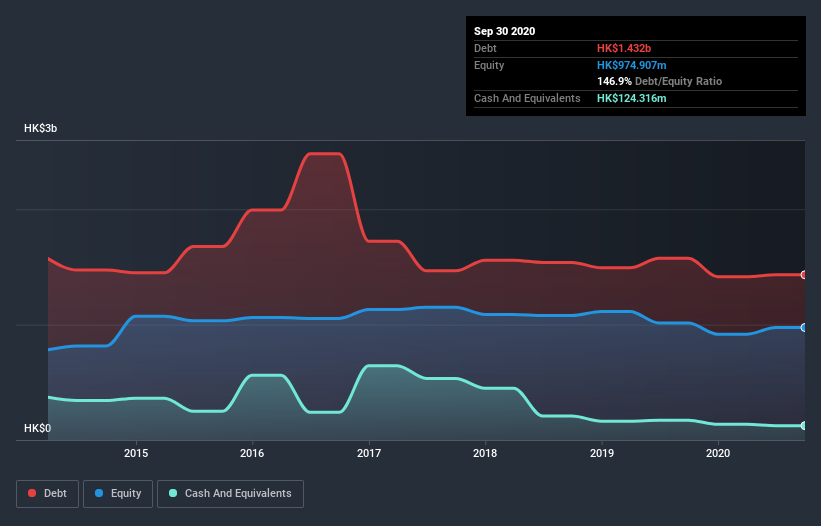Click the HK$974.907m equity value
Screen dimensions: 821x526
click(631, 65)
